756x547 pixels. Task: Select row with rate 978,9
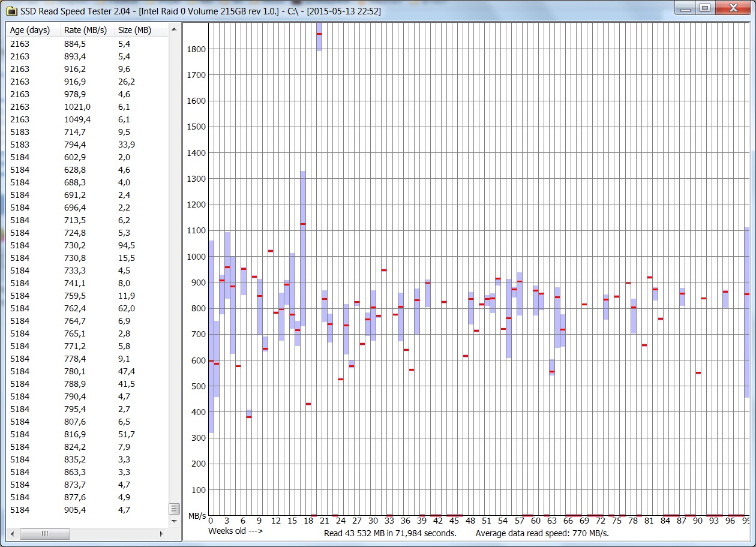86,94
